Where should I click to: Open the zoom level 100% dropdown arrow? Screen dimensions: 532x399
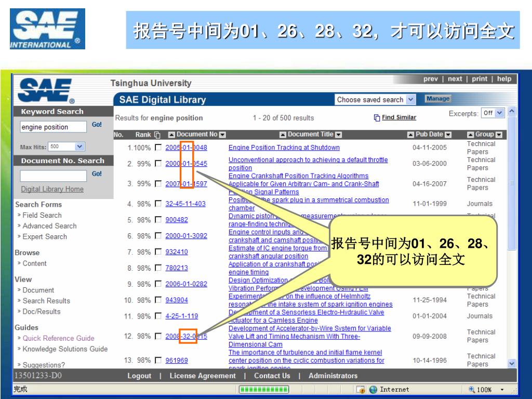click(x=502, y=390)
